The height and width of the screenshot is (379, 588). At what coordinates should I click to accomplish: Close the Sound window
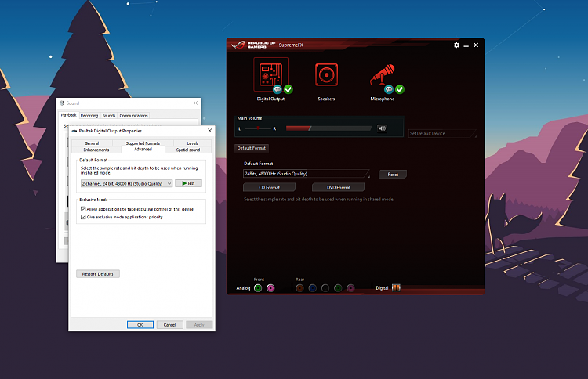[x=195, y=103]
